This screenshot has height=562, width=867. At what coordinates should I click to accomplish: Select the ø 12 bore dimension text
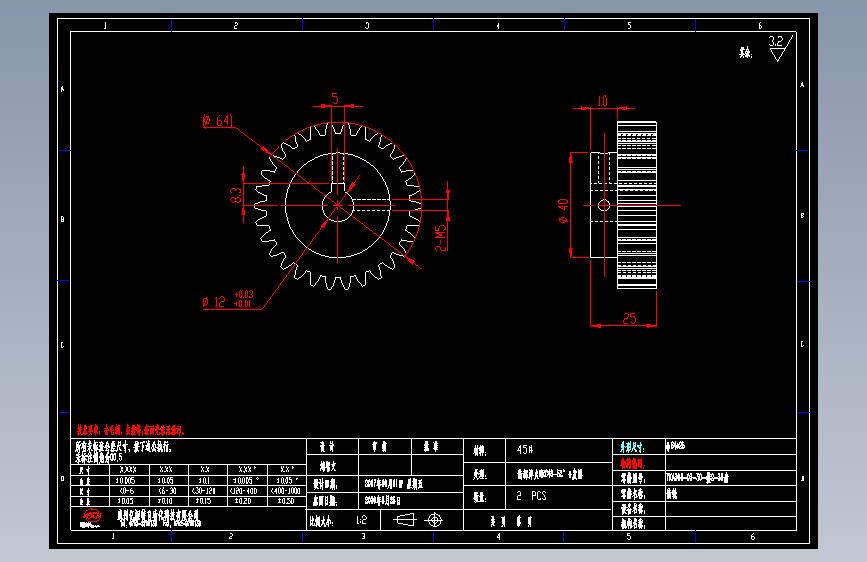(214, 302)
